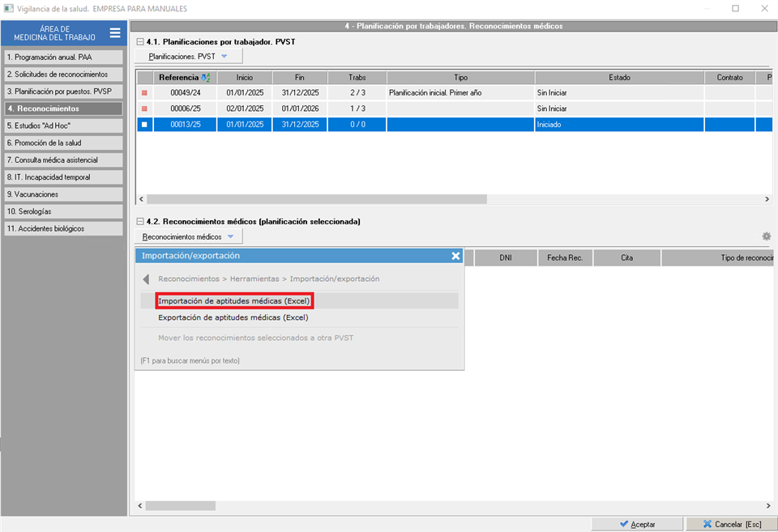Image resolution: width=778 pixels, height=532 pixels.
Task: Click 'Herramientas' in the popup breadcrumb
Action: [x=254, y=279]
